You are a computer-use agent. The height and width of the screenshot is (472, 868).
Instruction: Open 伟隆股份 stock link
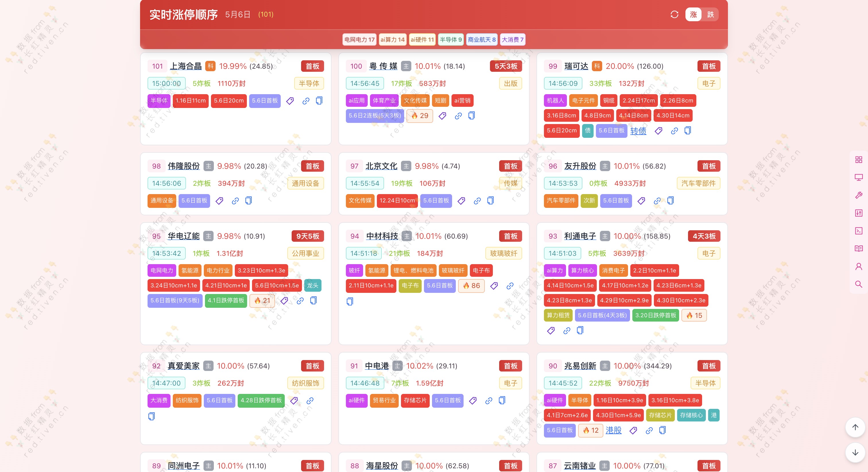[x=184, y=166]
